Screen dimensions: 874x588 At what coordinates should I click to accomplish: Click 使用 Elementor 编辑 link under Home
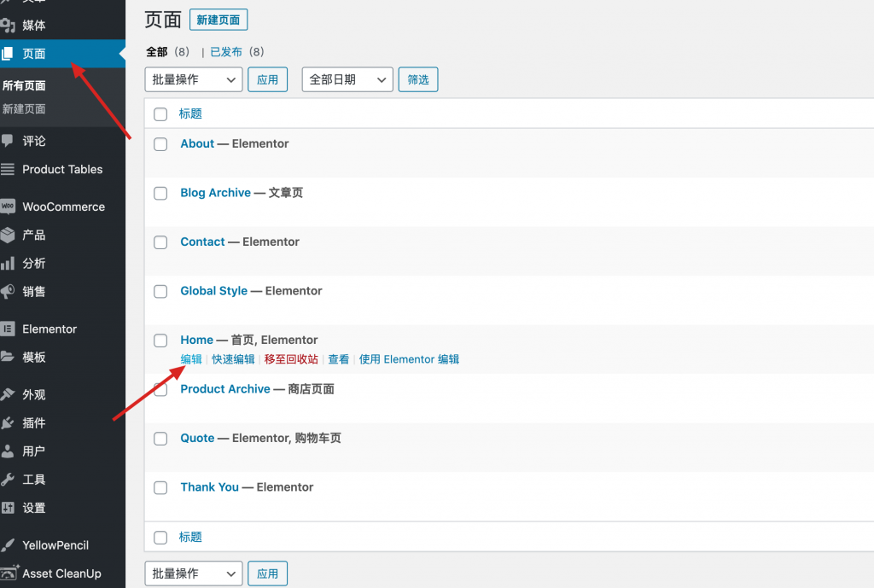point(409,359)
